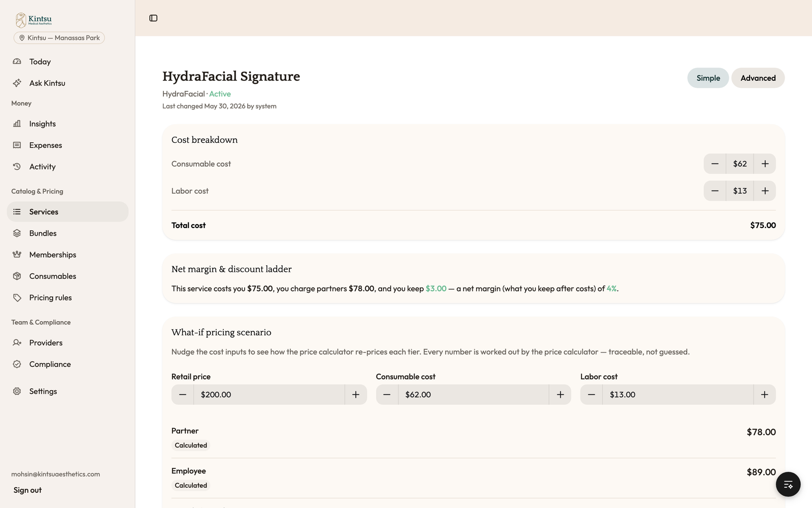
Task: Open the Kintsu — Manassas Park location selector
Action: tap(59, 38)
